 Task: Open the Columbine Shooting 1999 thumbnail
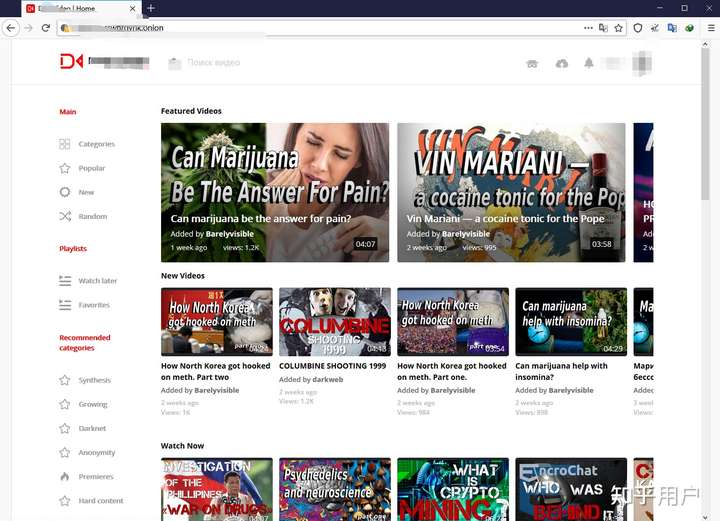click(335, 322)
